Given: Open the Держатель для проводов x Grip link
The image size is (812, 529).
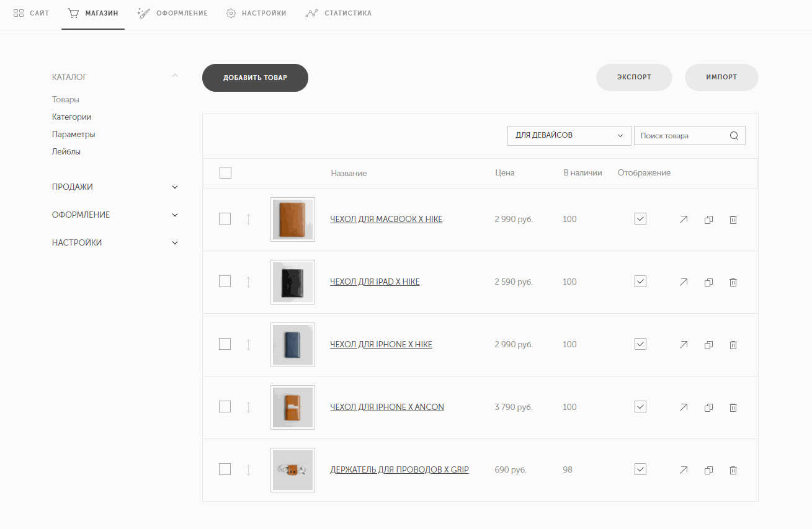Looking at the screenshot, I should (399, 470).
